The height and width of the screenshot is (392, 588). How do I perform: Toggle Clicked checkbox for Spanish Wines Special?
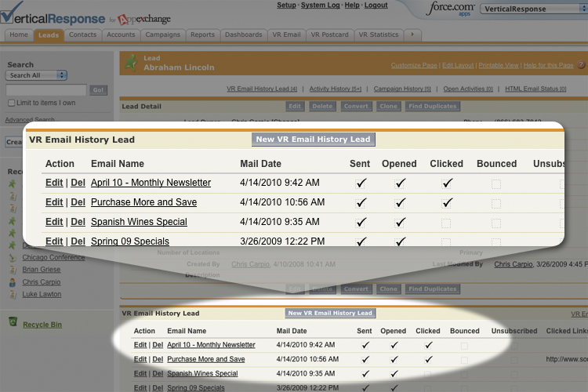tap(446, 223)
